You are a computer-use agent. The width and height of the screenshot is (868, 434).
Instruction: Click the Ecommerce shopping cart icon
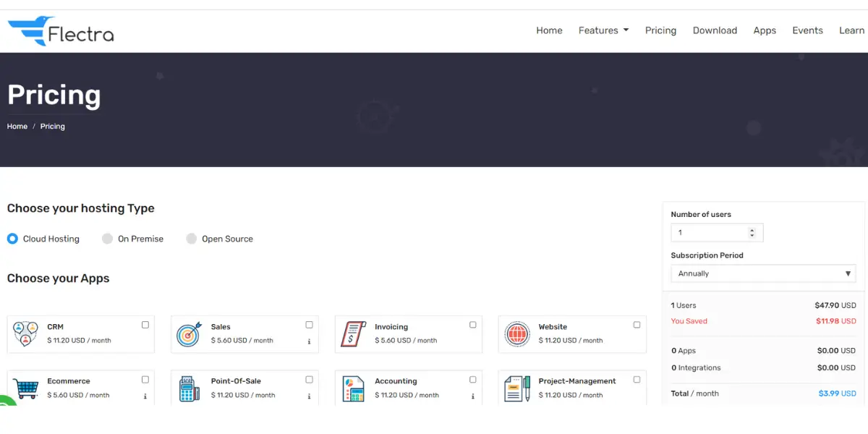tap(26, 388)
